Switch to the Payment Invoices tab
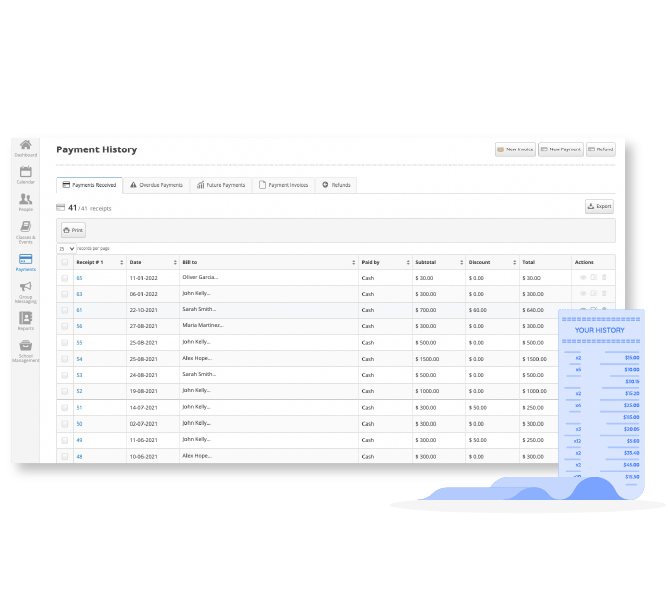The width and height of the screenshot is (670, 598). [x=283, y=185]
